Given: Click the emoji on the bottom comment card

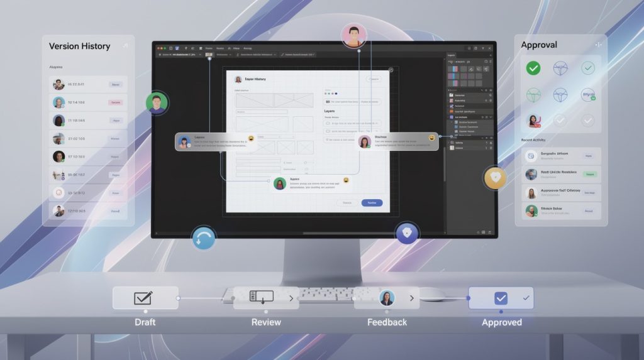Looking at the screenshot, I should 347,180.
